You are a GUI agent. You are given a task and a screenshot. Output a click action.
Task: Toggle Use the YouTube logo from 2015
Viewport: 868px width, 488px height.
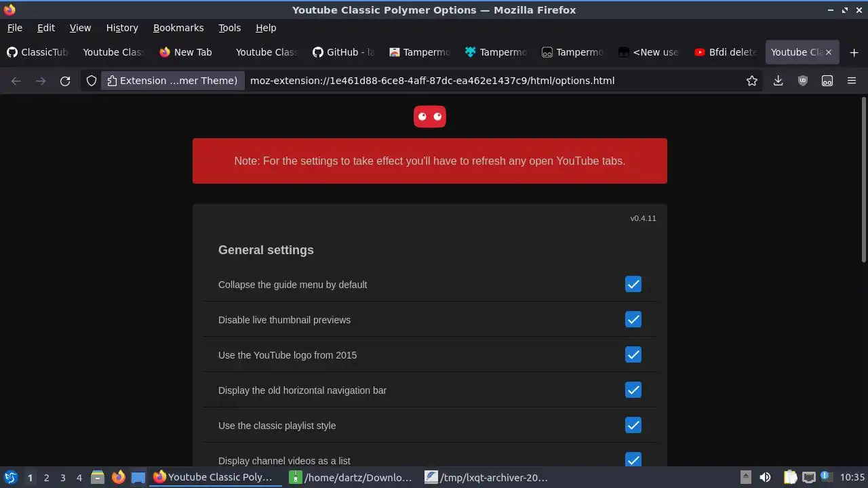click(633, 354)
